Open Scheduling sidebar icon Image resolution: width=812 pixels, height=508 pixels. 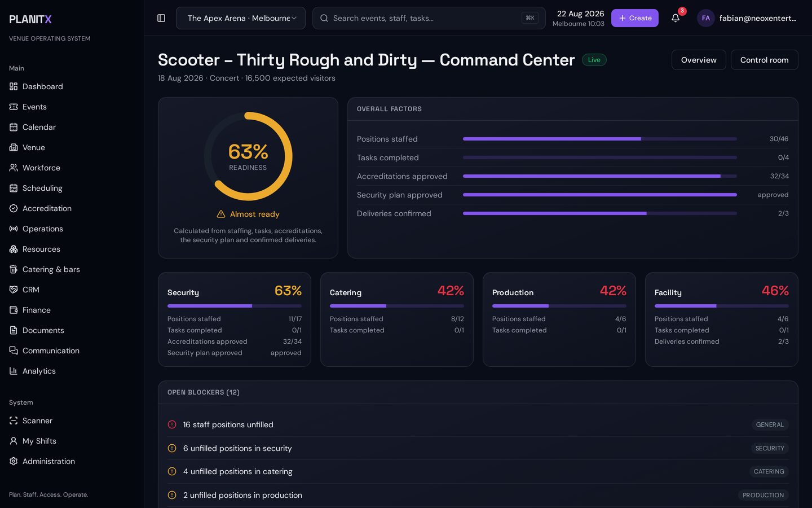pyautogui.click(x=14, y=188)
